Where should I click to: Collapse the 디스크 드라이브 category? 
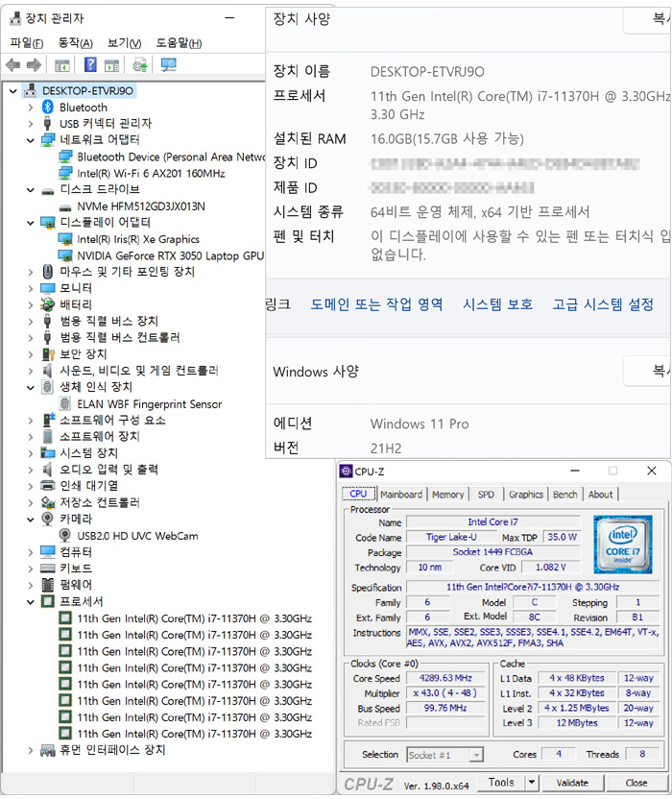click(31, 190)
